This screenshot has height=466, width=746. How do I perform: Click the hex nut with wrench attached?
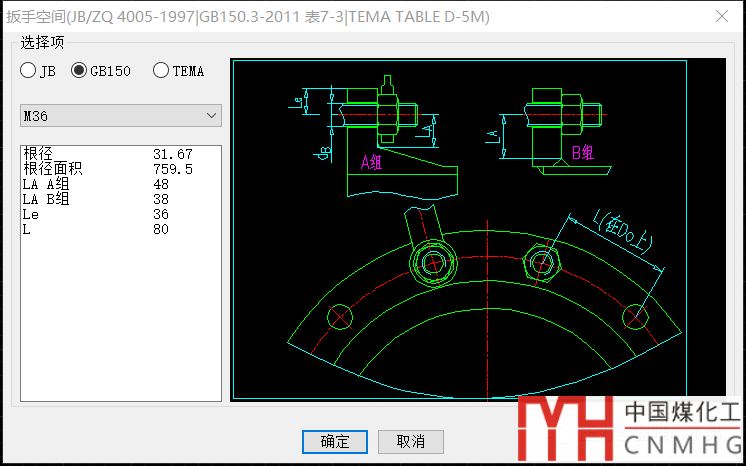click(434, 262)
